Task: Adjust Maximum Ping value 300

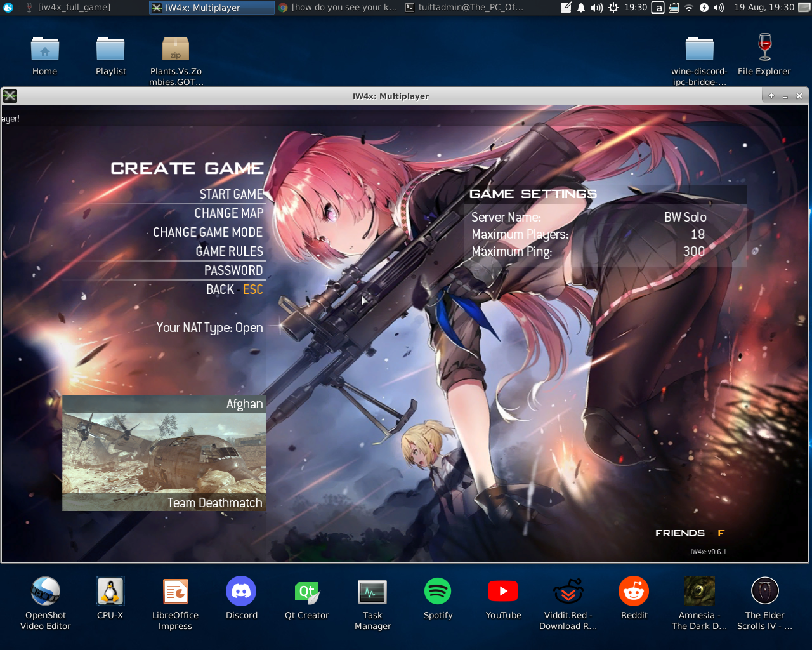Action: (694, 251)
